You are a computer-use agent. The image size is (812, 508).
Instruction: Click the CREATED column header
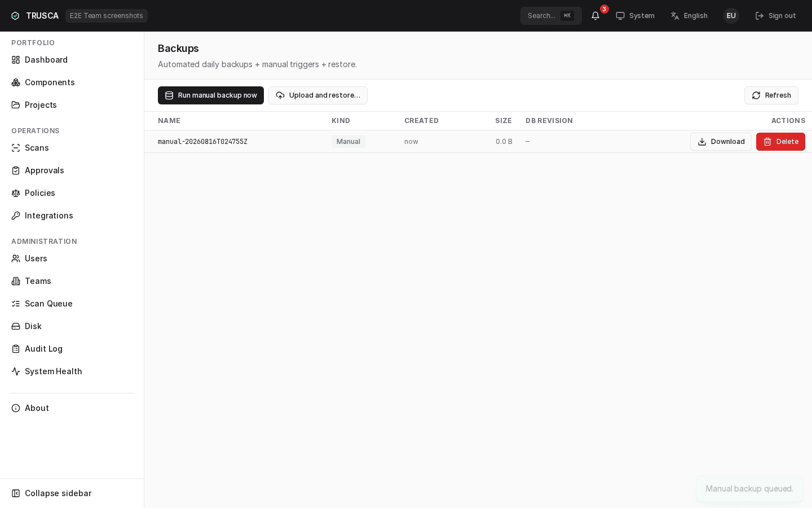pyautogui.click(x=421, y=121)
